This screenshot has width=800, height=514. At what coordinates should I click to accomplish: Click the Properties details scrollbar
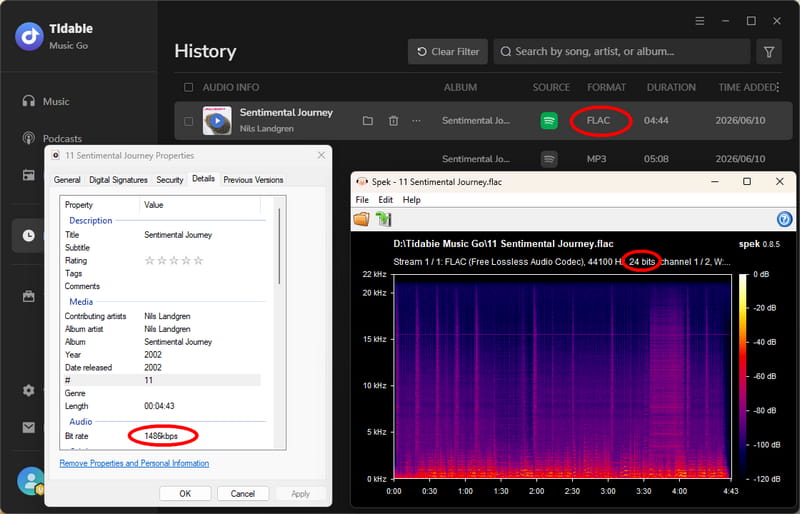279,246
